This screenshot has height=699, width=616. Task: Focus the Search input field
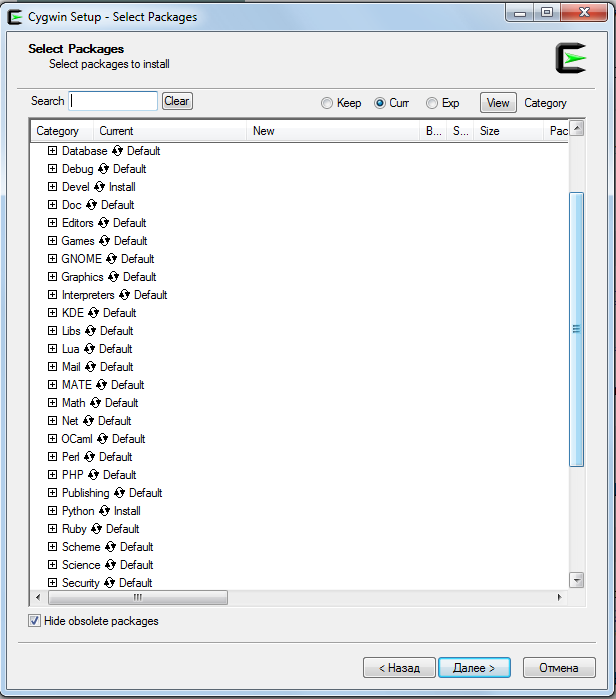113,101
